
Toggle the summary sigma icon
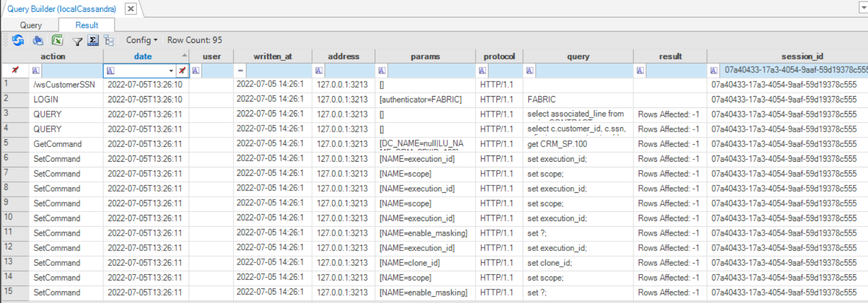[93, 40]
